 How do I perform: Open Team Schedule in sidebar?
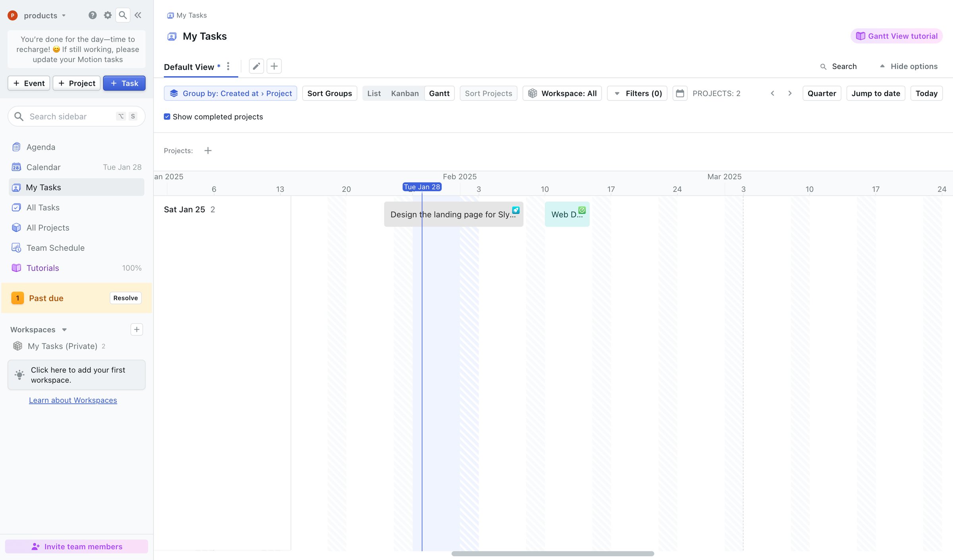point(76,248)
